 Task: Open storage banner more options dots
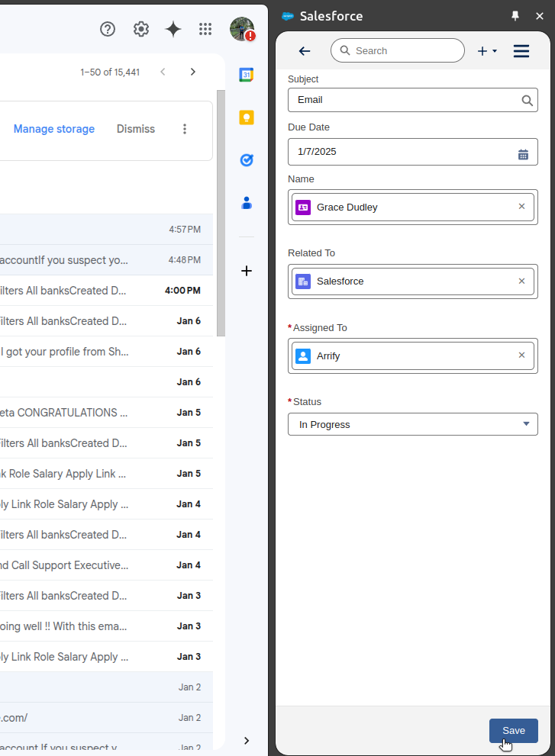point(184,129)
